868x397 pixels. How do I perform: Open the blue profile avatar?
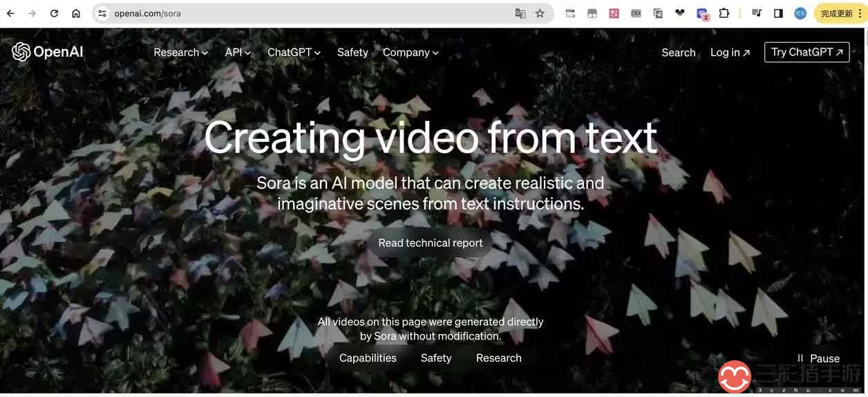click(x=800, y=13)
